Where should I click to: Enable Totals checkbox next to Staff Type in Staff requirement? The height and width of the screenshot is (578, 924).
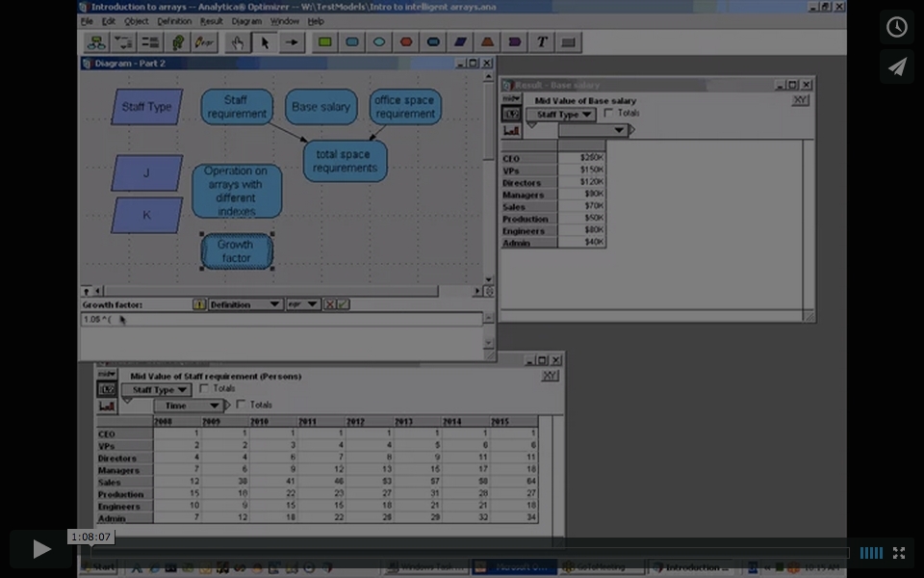click(203, 389)
